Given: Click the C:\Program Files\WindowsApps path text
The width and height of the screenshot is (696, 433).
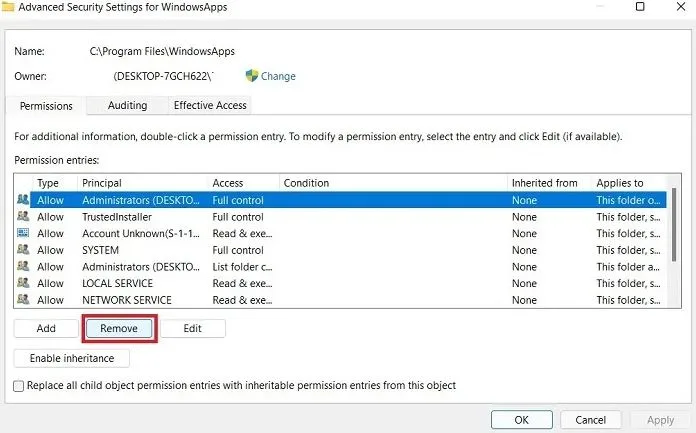Looking at the screenshot, I should pyautogui.click(x=162, y=52).
